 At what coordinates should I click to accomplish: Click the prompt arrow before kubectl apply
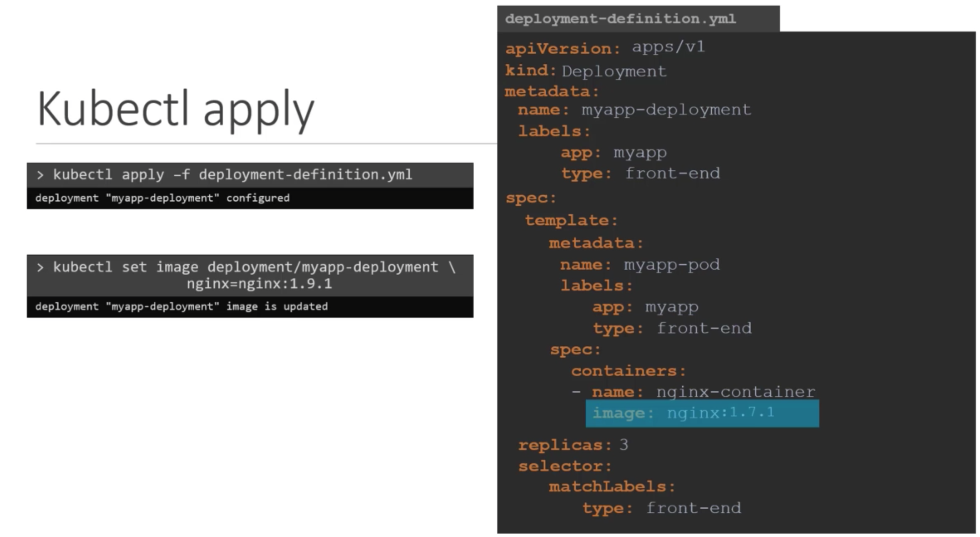40,175
